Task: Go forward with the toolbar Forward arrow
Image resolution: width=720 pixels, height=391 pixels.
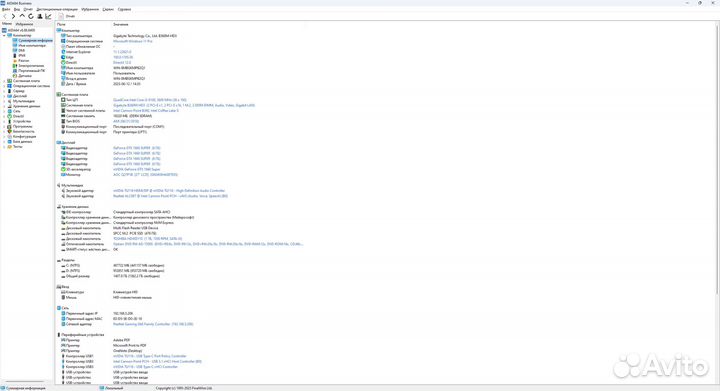Action: click(13, 16)
